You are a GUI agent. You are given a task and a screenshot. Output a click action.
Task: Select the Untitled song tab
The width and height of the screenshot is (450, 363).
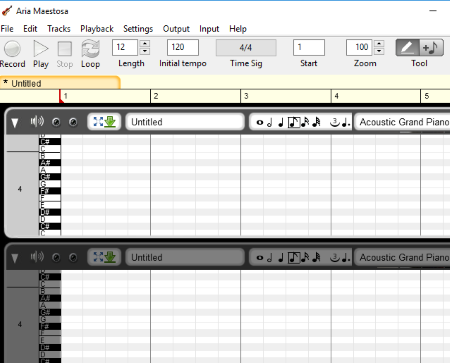[x=60, y=83]
